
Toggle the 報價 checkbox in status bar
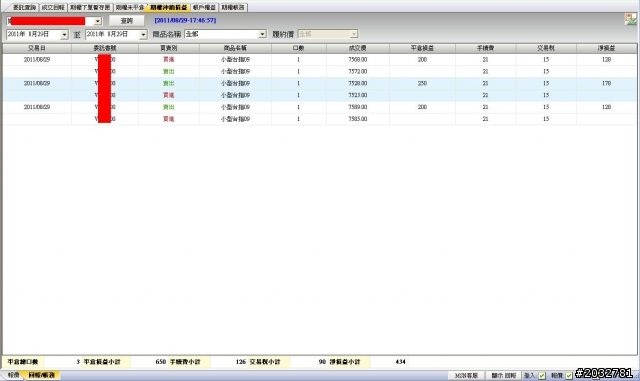click(569, 376)
